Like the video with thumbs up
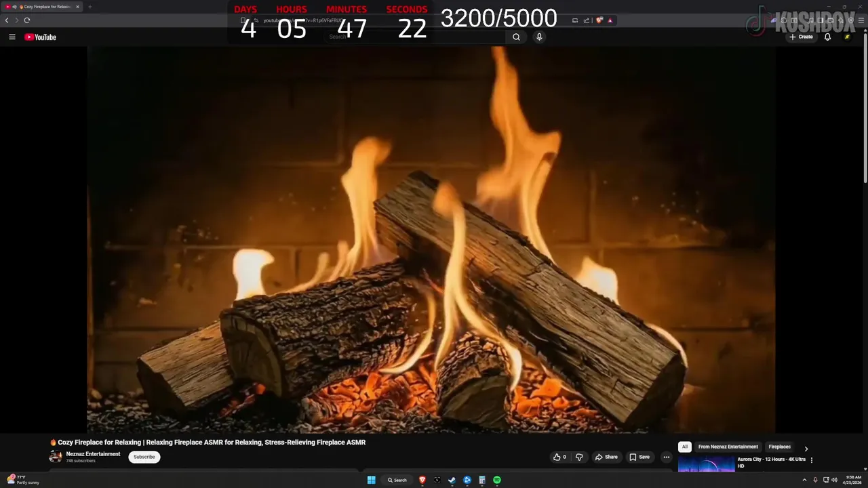This screenshot has width=868, height=488. tap(560, 457)
